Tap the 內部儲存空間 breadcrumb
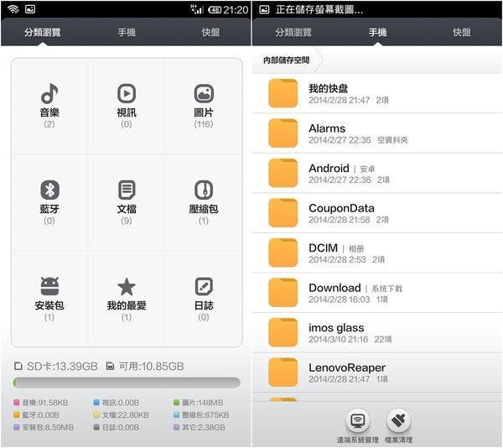 [287, 60]
